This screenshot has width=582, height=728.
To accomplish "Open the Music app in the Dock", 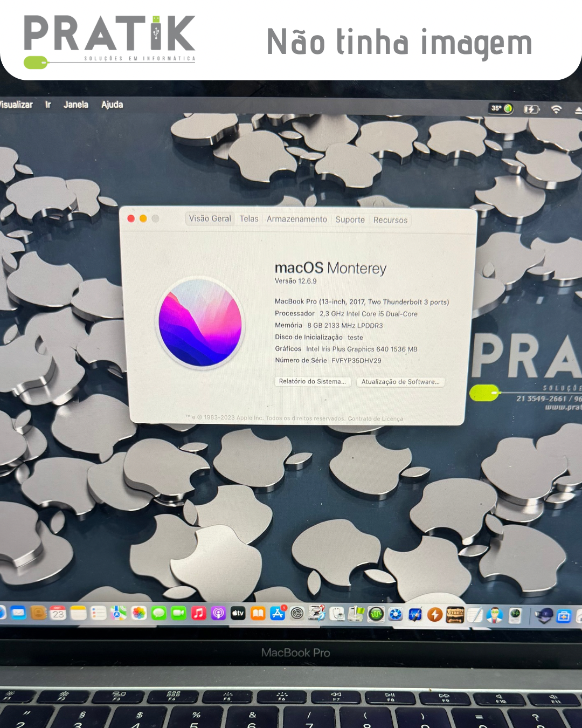I will coord(199,613).
